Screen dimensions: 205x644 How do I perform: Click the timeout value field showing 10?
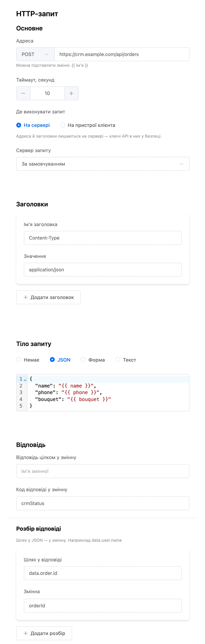[47, 93]
